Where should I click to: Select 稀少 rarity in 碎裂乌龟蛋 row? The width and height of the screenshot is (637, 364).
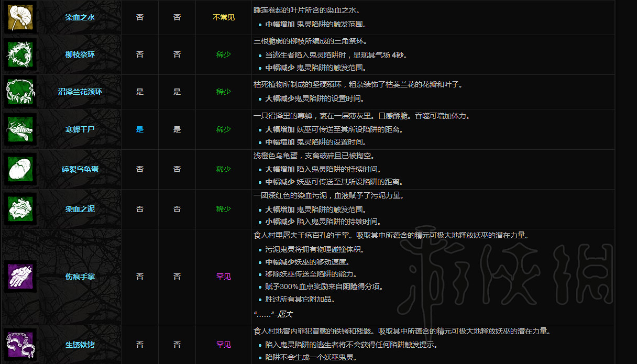tap(223, 169)
